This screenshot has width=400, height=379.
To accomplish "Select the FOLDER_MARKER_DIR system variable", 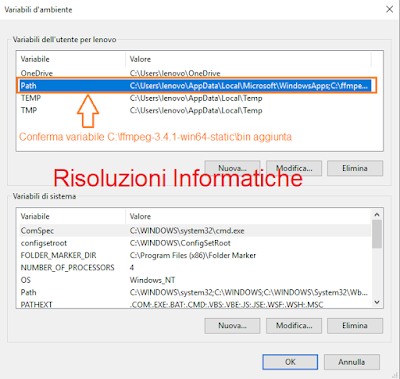I will click(194, 255).
